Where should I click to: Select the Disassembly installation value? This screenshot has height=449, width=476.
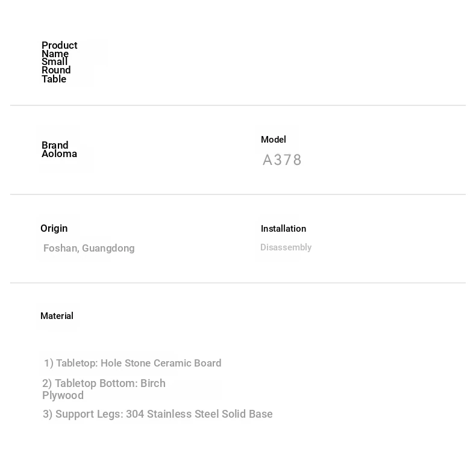tap(286, 247)
